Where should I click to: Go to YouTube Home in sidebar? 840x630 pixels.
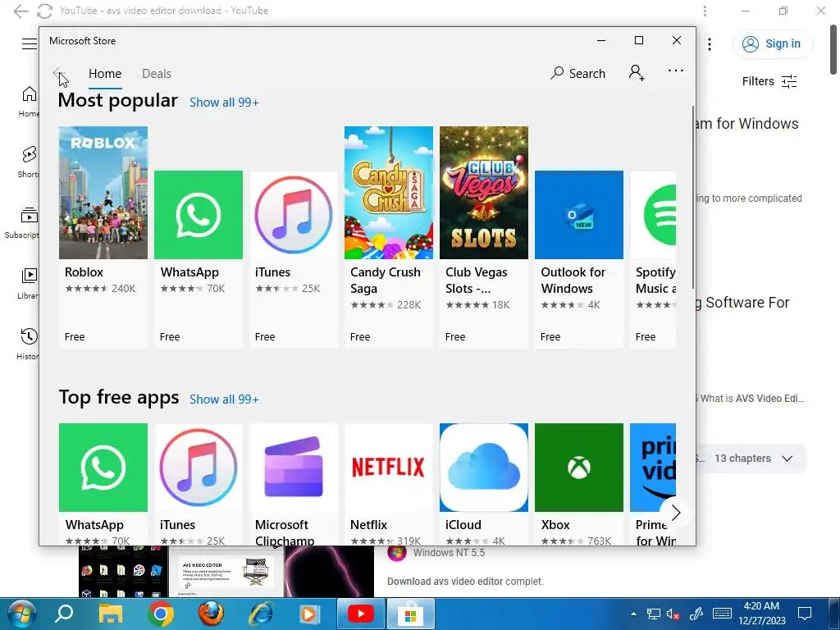coord(29,101)
